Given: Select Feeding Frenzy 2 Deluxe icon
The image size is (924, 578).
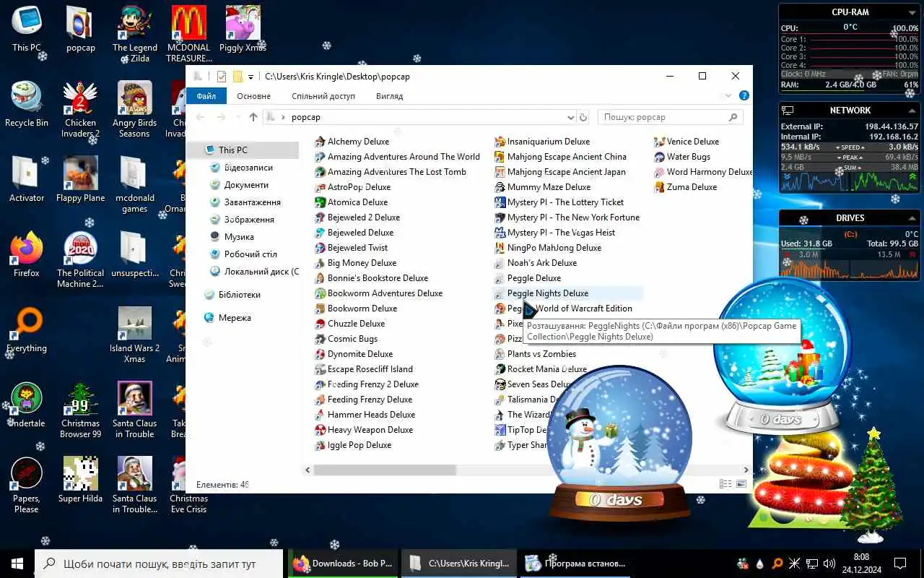Looking at the screenshot, I should tap(321, 384).
